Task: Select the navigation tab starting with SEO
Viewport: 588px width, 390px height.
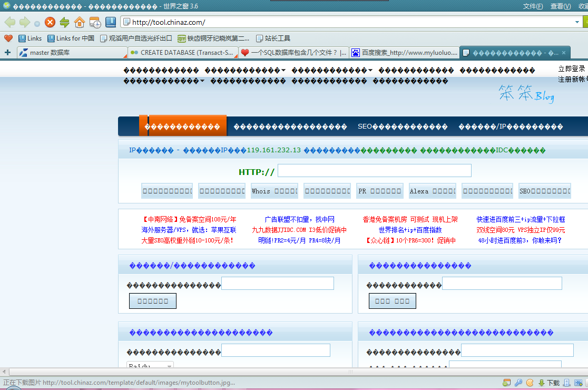Action: coord(403,126)
